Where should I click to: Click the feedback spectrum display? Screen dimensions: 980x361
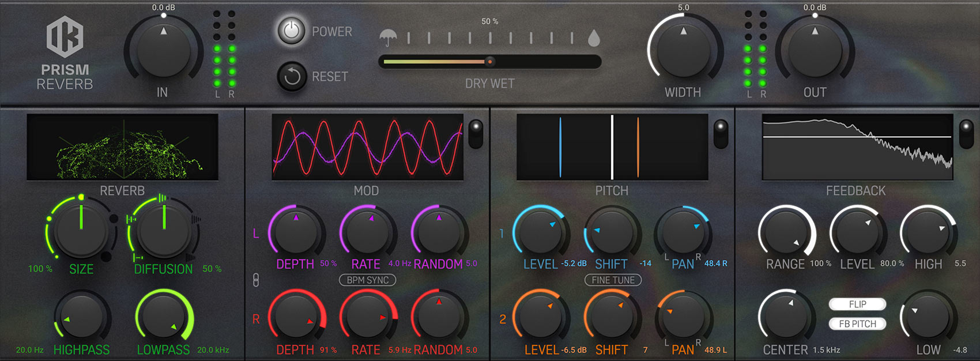[857, 147]
